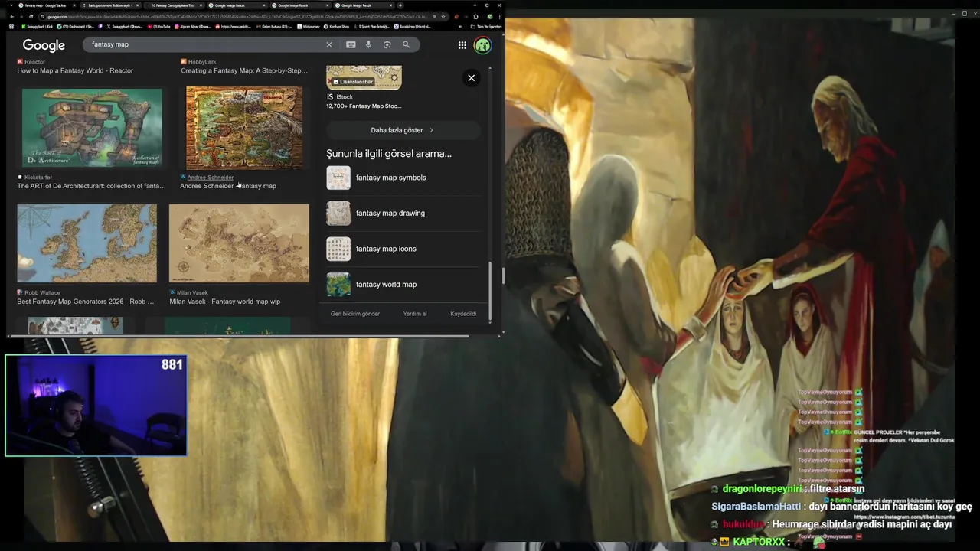Click the streamer webcam overlay
This screenshot has height=551, width=980.
(96, 406)
